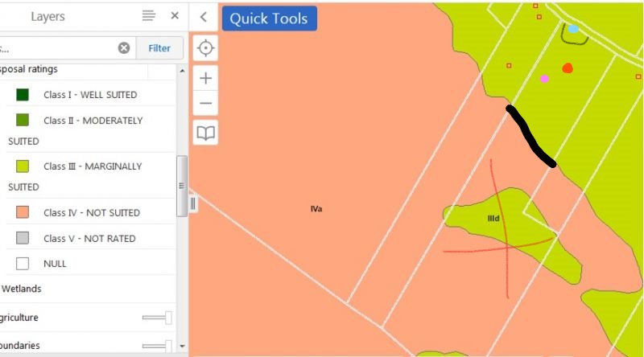Click the disposal ratings layer heading

[x=29, y=69]
